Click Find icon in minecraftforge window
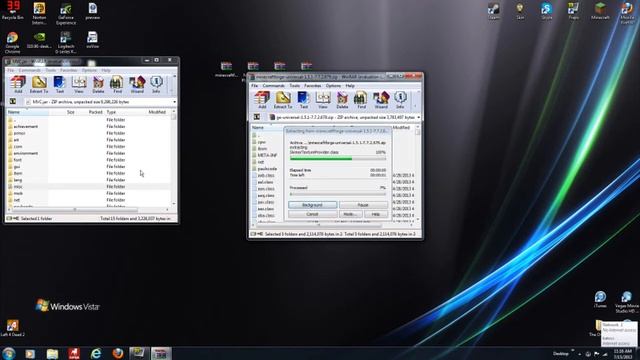 361,100
